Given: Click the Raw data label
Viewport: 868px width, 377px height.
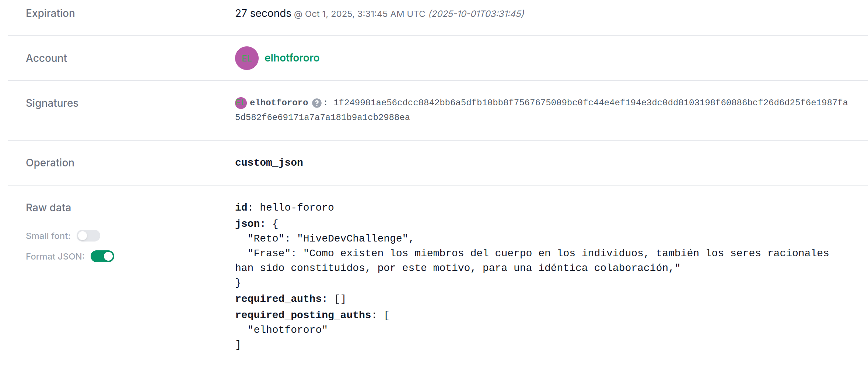Looking at the screenshot, I should [48, 208].
